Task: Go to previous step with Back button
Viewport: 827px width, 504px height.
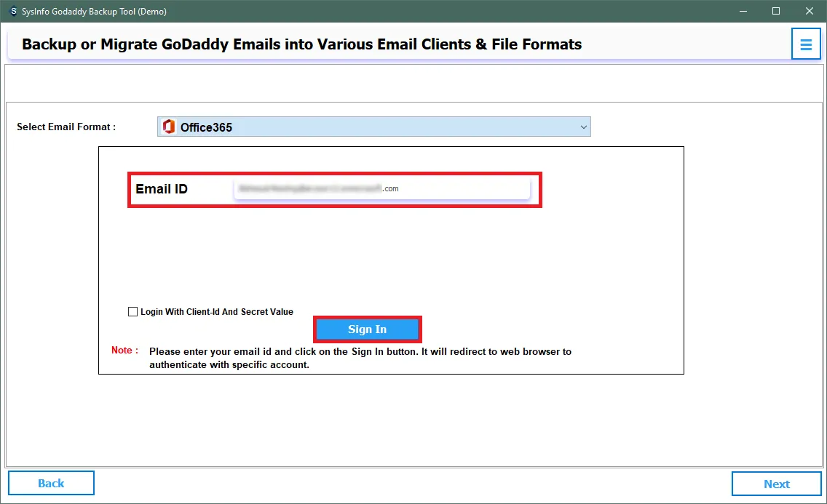Action: (51, 483)
